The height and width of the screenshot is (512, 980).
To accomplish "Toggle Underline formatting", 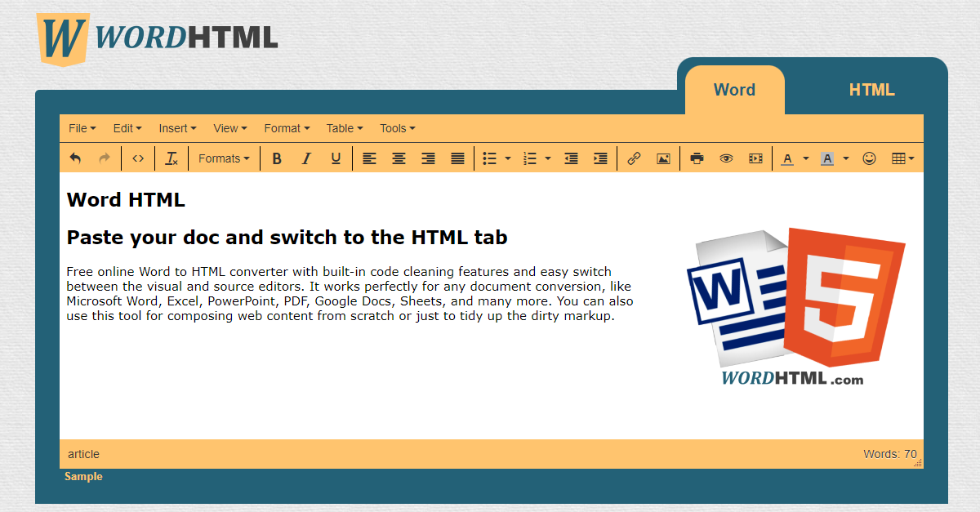I will point(336,158).
